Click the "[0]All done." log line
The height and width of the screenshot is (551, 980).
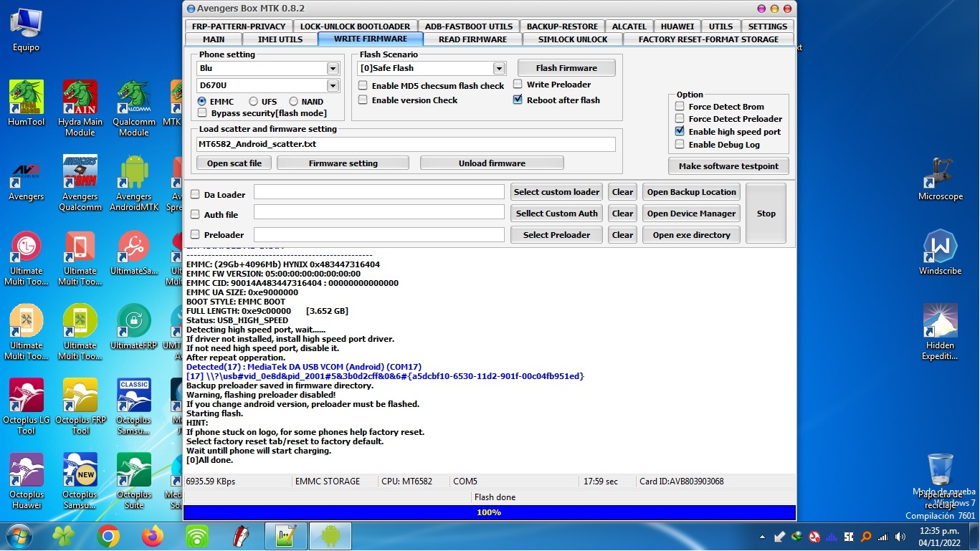pos(209,460)
